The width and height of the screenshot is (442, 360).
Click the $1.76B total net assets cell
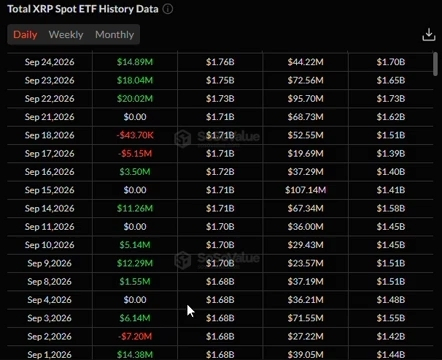(220, 62)
